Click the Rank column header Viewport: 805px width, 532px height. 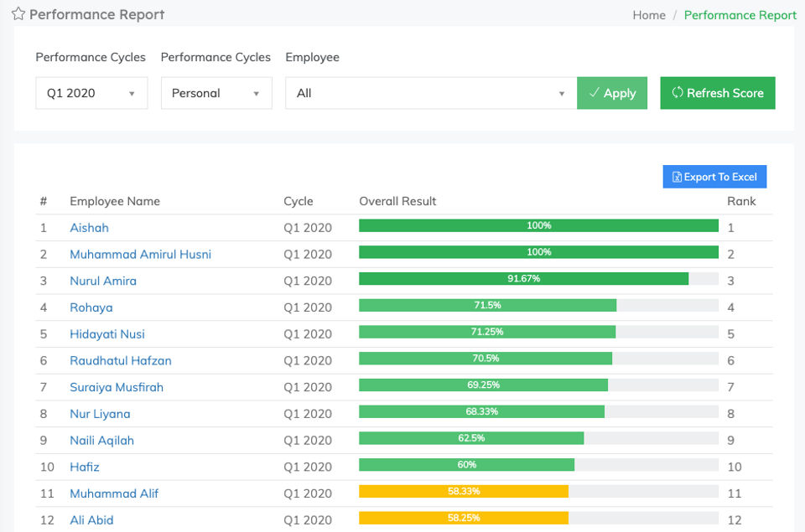pyautogui.click(x=741, y=201)
